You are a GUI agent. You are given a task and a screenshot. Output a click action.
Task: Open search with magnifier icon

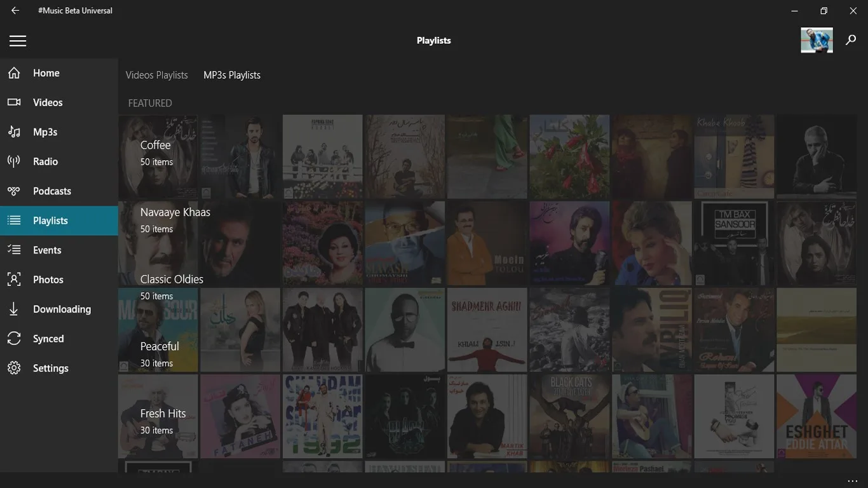851,40
